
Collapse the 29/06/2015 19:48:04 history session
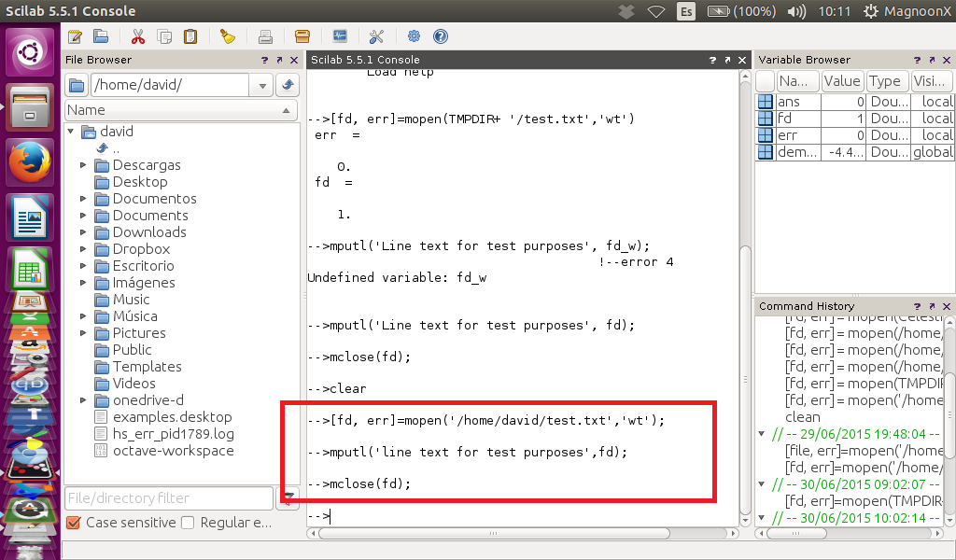coord(762,434)
